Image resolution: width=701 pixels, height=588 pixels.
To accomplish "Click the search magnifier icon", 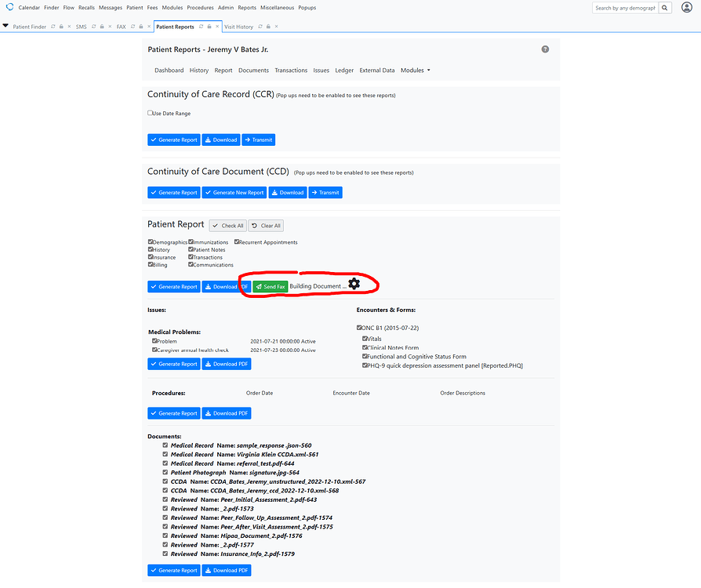I will tap(665, 7).
